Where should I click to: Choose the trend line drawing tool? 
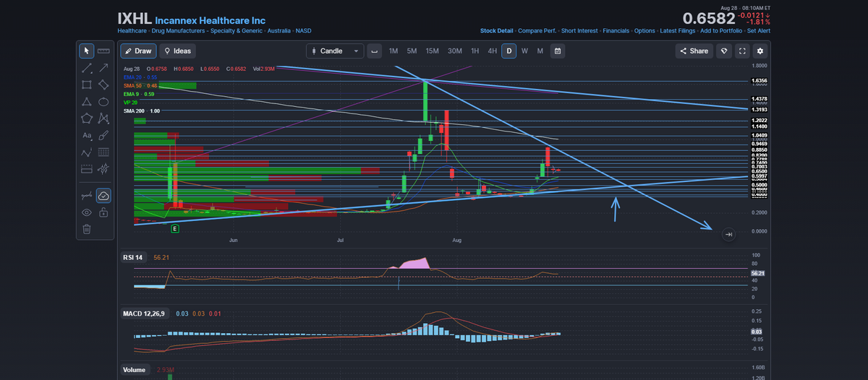(x=87, y=68)
